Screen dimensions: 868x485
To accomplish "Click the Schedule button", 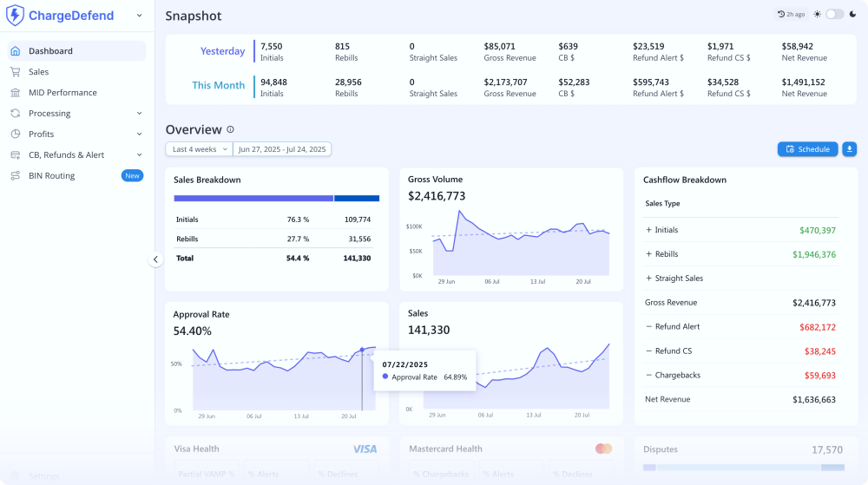I will 807,149.
